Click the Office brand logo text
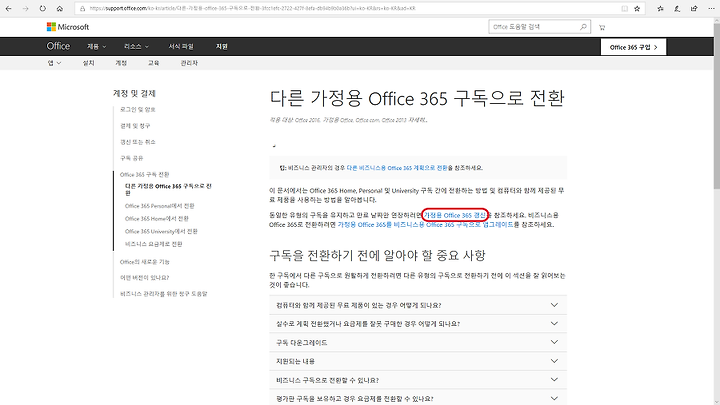This screenshot has height=405, width=720. (58, 46)
